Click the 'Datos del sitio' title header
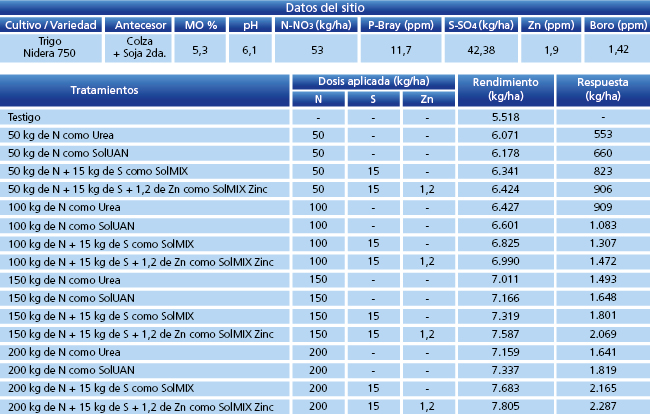This screenshot has width=650, height=414. pyautogui.click(x=325, y=8)
